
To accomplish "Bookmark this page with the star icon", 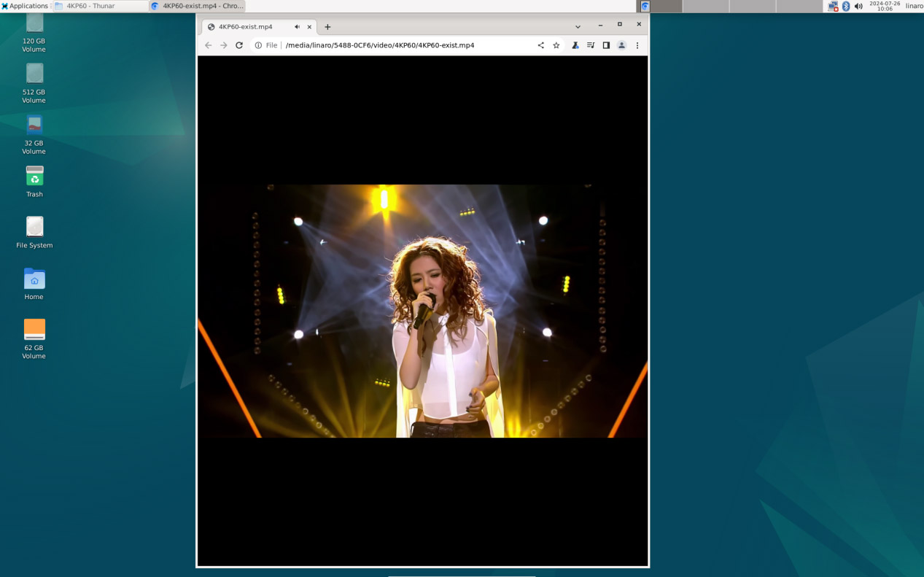I will tap(556, 45).
